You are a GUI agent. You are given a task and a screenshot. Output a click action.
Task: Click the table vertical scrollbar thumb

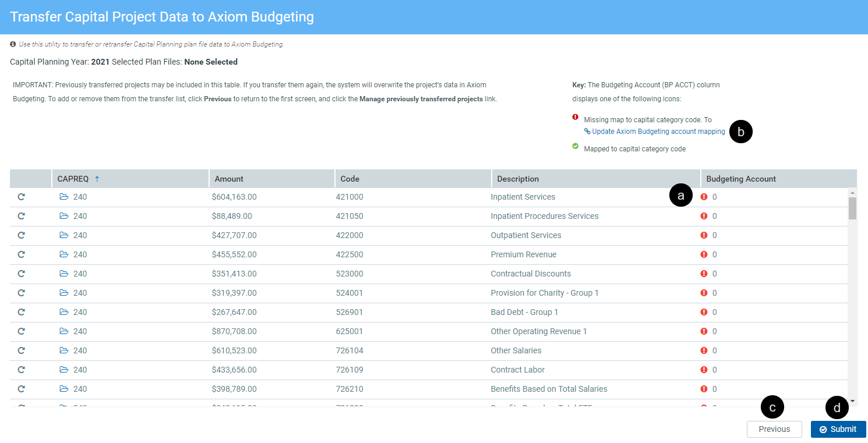point(853,208)
